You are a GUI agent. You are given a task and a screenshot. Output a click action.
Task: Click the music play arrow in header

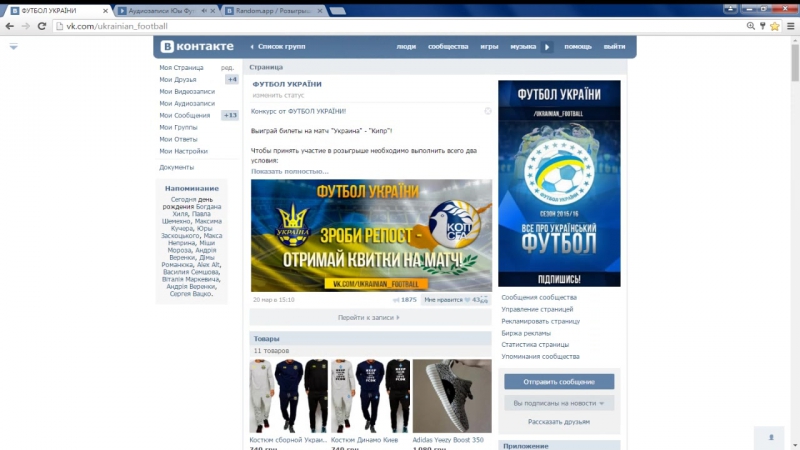547,47
